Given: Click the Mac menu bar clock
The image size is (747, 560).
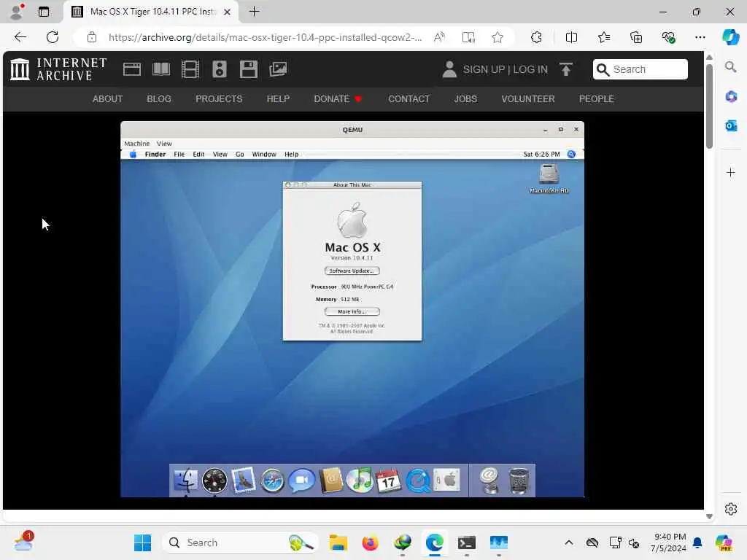Looking at the screenshot, I should coord(542,155).
